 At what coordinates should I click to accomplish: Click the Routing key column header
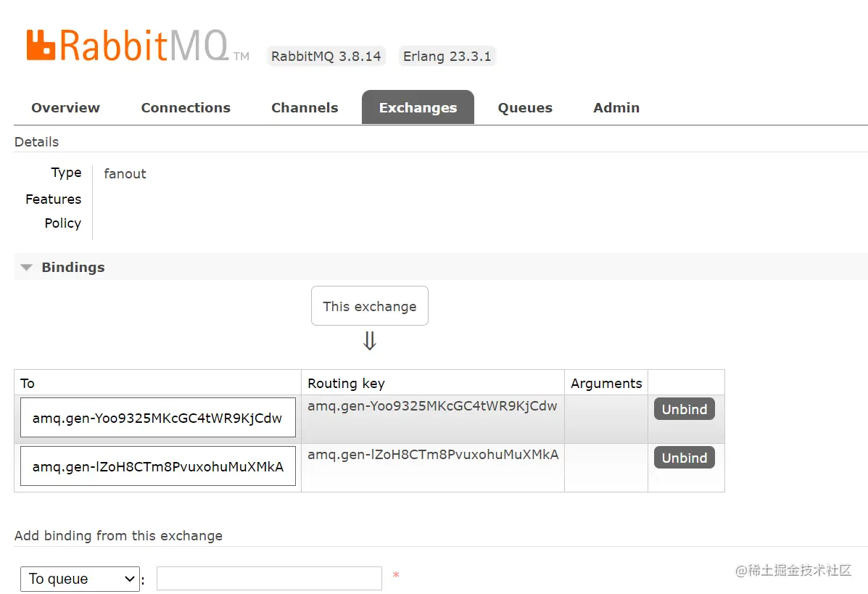(346, 383)
